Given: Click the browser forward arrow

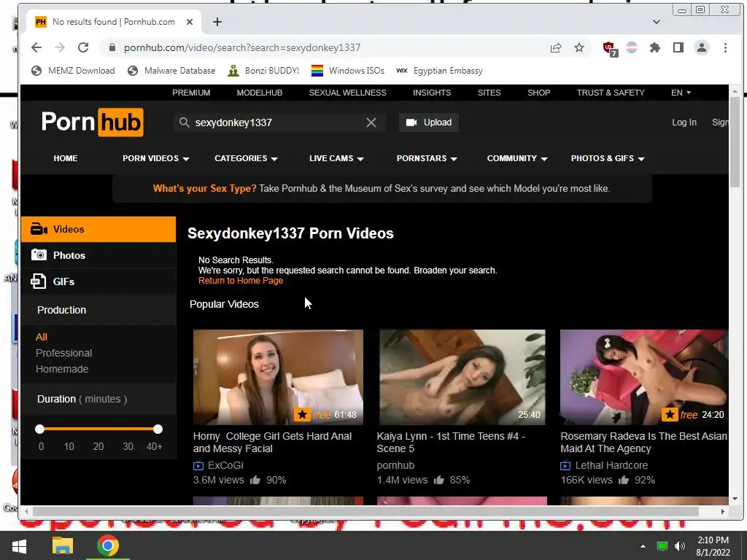Looking at the screenshot, I should [x=60, y=47].
